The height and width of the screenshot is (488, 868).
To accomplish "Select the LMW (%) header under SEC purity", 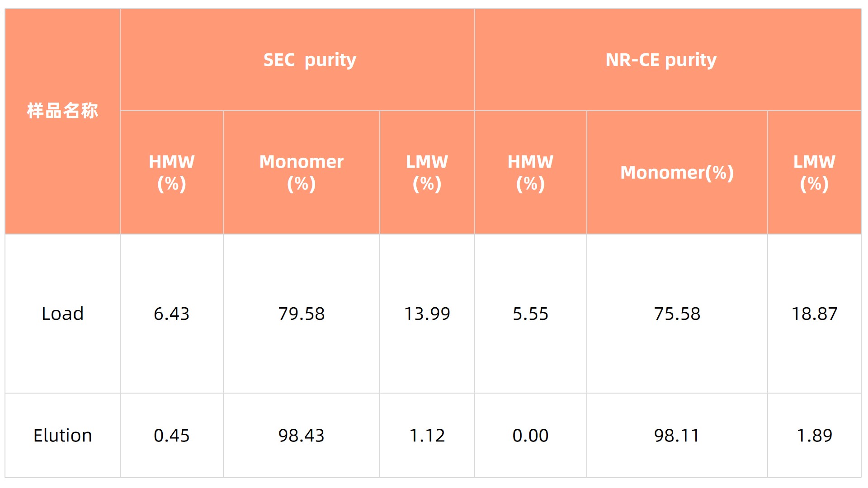I will (427, 173).
